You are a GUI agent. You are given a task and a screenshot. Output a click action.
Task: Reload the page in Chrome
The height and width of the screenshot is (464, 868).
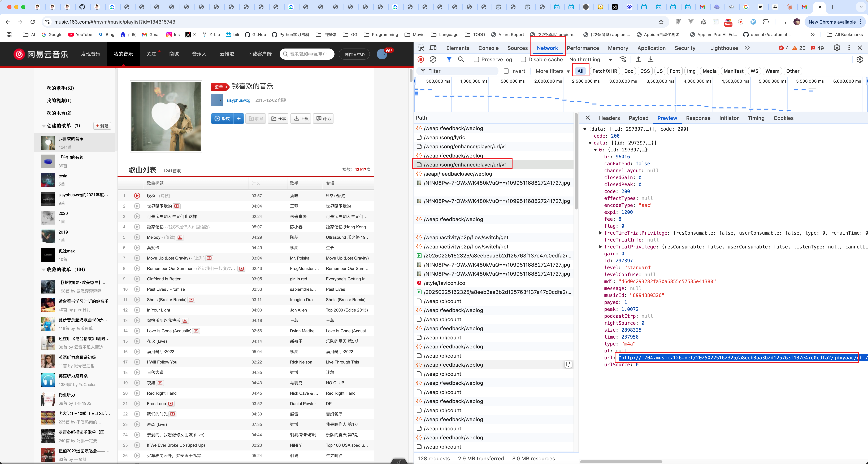coord(33,22)
